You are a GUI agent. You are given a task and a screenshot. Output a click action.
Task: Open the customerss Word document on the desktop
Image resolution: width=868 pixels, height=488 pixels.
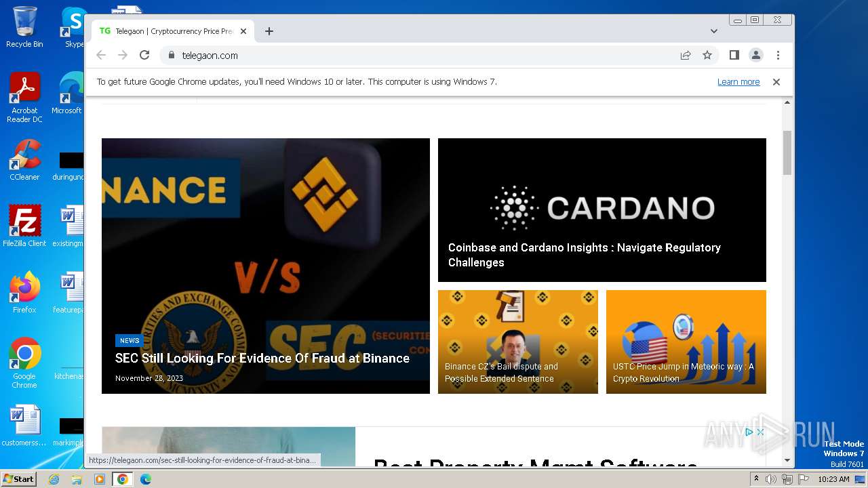[24, 426]
